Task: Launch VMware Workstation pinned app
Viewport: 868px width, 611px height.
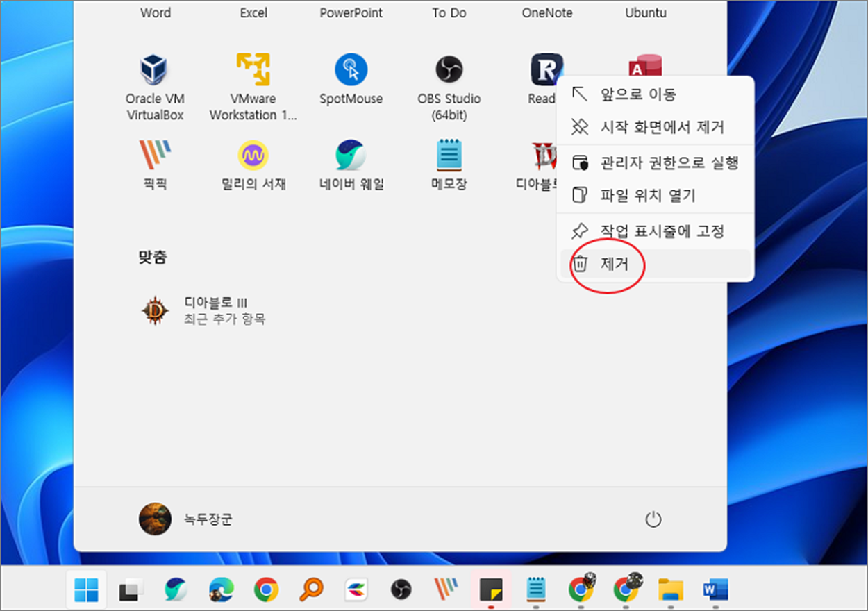Action: [x=253, y=87]
